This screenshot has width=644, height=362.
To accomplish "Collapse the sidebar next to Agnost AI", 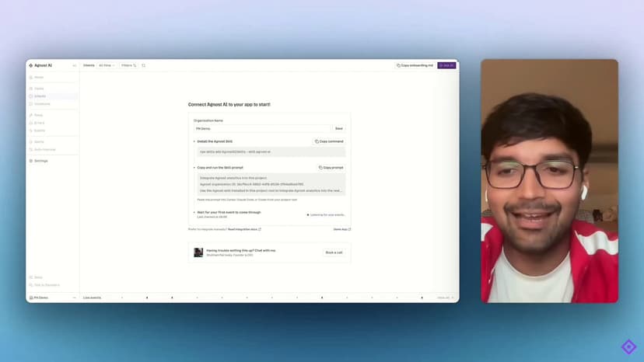I will (75, 65).
